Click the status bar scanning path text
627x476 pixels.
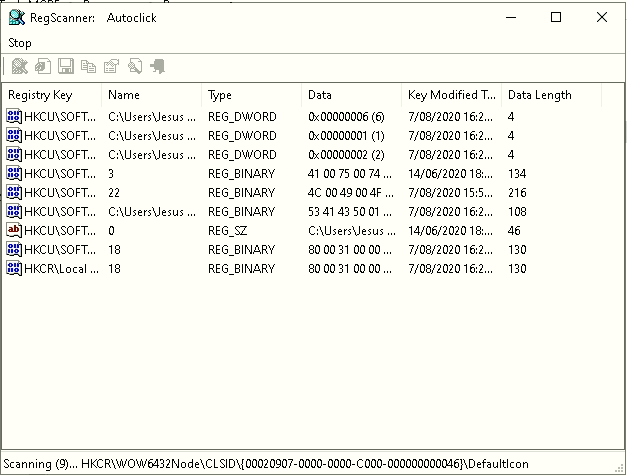tap(266, 464)
